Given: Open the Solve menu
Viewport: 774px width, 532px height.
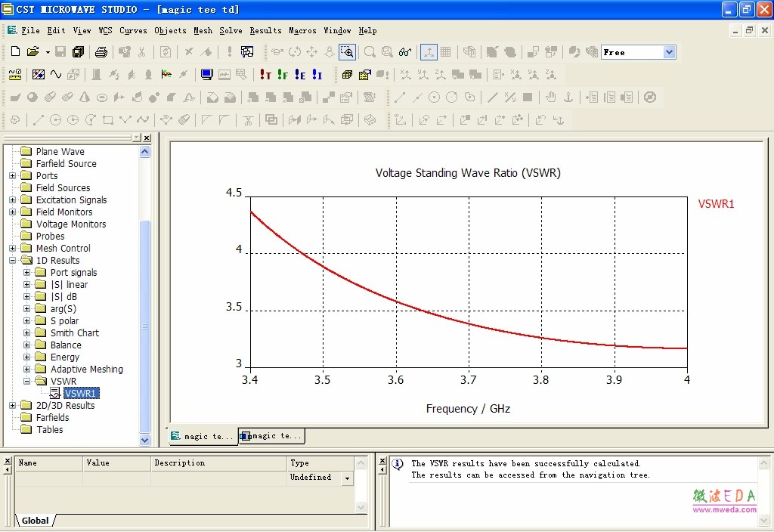Looking at the screenshot, I should pyautogui.click(x=231, y=30).
